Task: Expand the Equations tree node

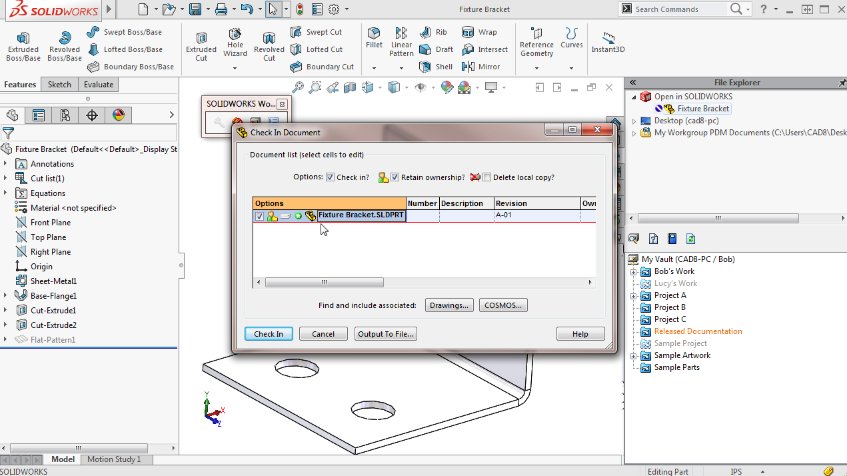Action: (x=5, y=193)
